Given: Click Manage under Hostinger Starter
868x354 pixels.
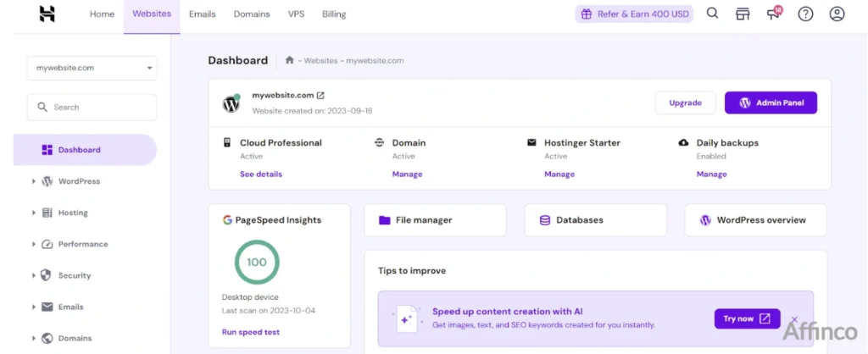Looking at the screenshot, I should (559, 174).
